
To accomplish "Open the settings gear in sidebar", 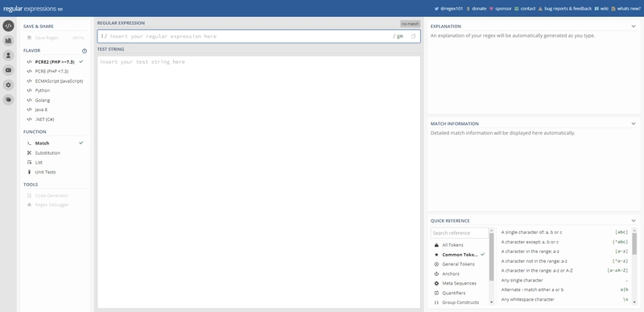I will [x=8, y=85].
